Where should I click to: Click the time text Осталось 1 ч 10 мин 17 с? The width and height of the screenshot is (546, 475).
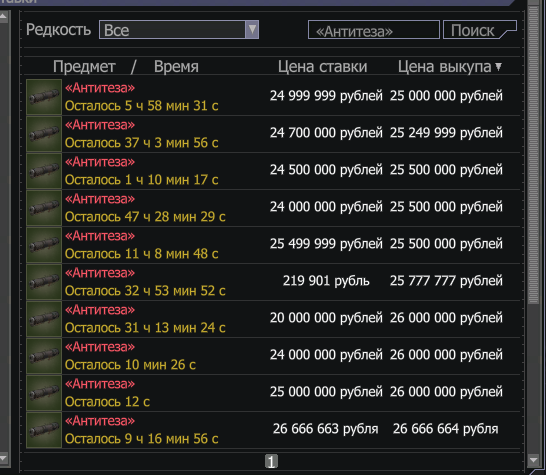tap(141, 180)
